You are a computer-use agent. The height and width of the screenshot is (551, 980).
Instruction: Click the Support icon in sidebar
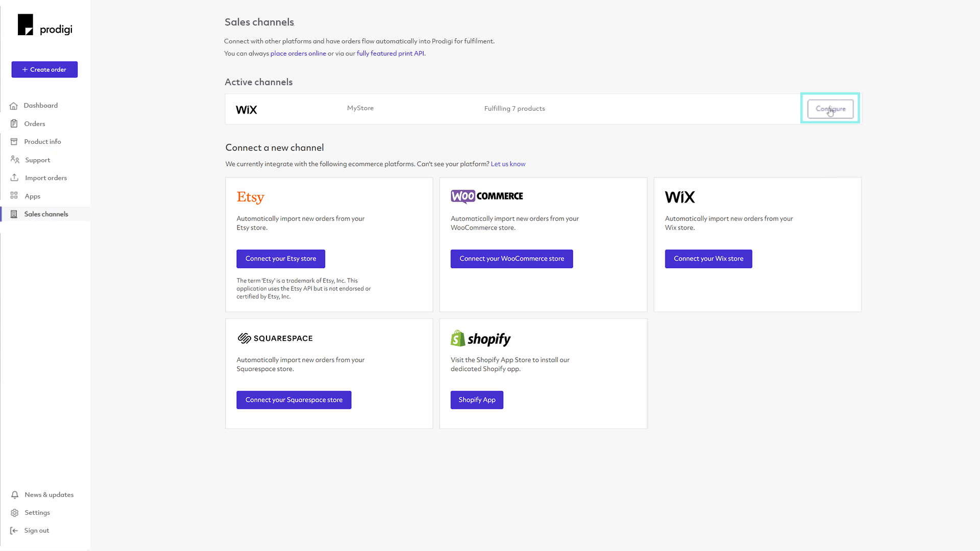15,160
